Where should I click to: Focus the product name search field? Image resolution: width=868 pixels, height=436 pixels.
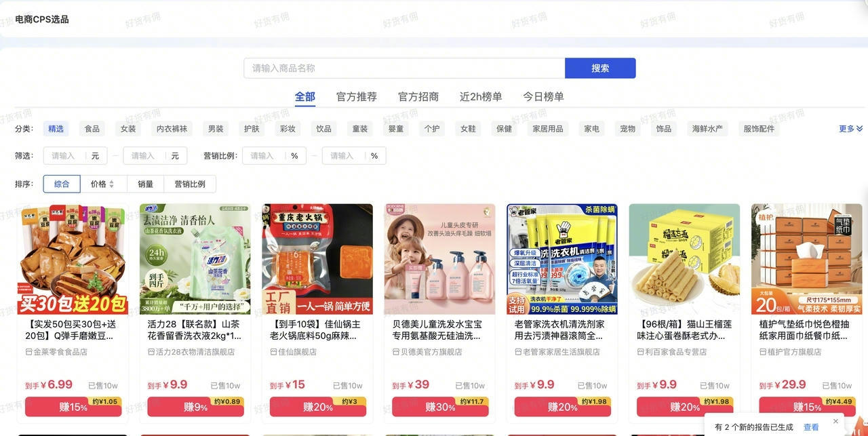click(x=404, y=68)
